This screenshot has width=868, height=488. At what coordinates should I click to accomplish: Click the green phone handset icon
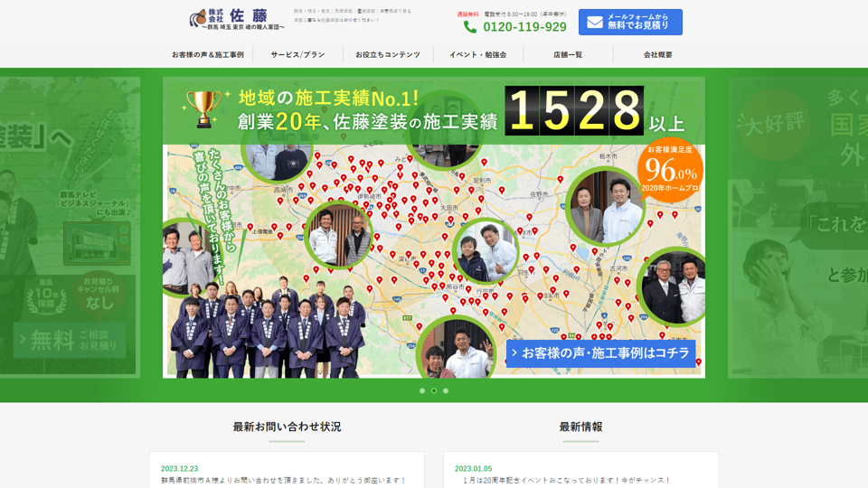pyautogui.click(x=470, y=27)
